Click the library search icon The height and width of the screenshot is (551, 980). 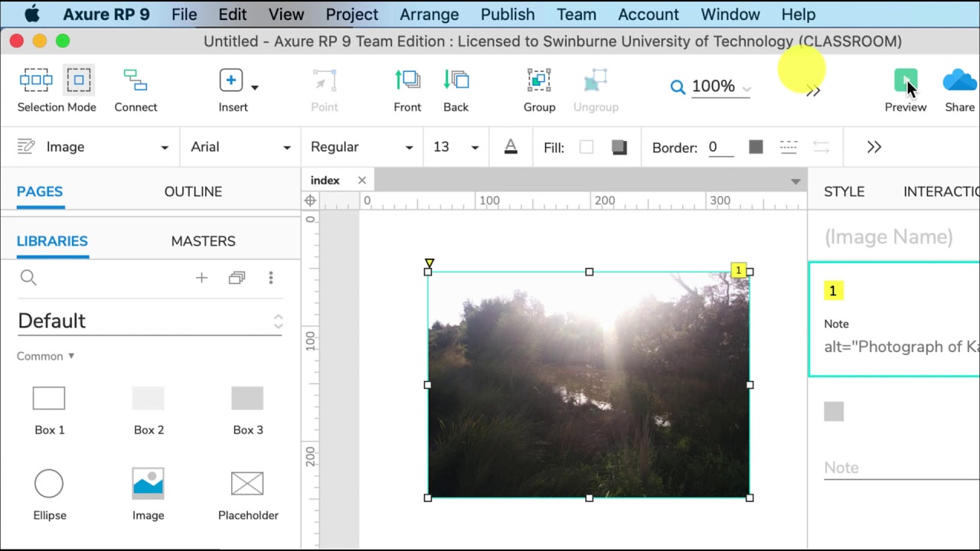[x=28, y=278]
